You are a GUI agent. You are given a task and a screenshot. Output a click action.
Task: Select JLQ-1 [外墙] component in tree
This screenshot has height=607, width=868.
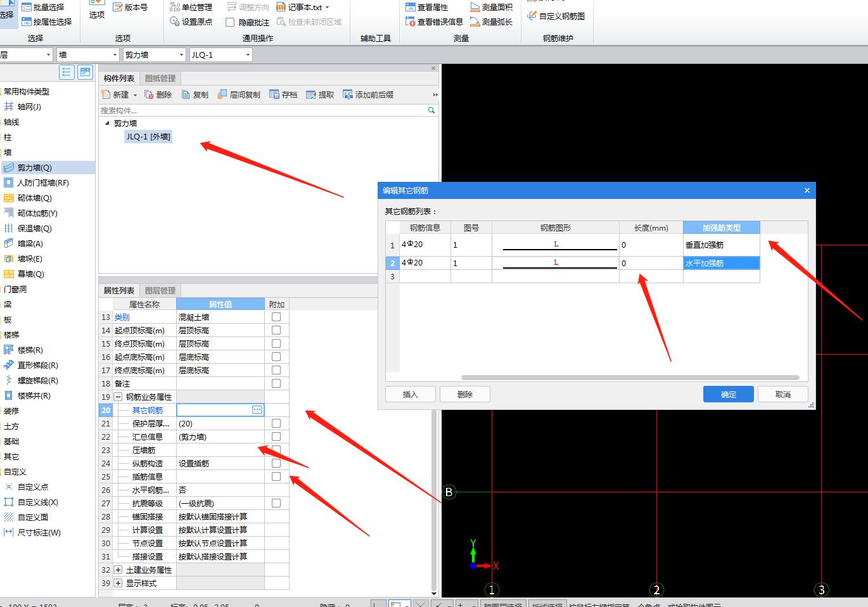click(x=148, y=136)
